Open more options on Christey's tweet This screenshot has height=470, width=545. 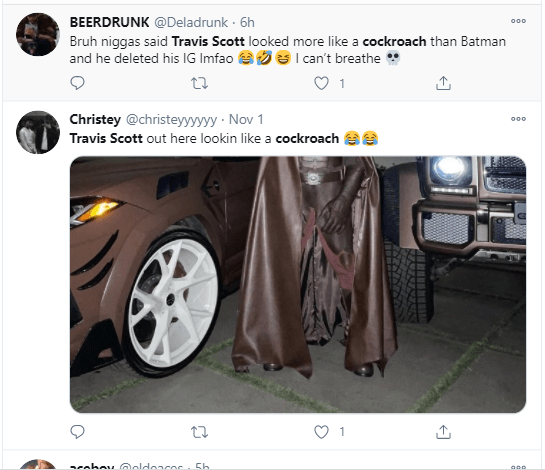pos(518,119)
